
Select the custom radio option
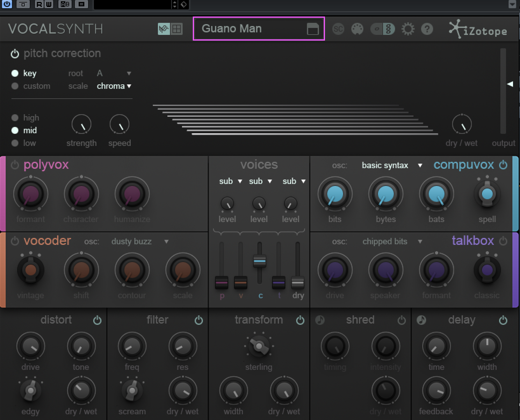click(x=15, y=86)
